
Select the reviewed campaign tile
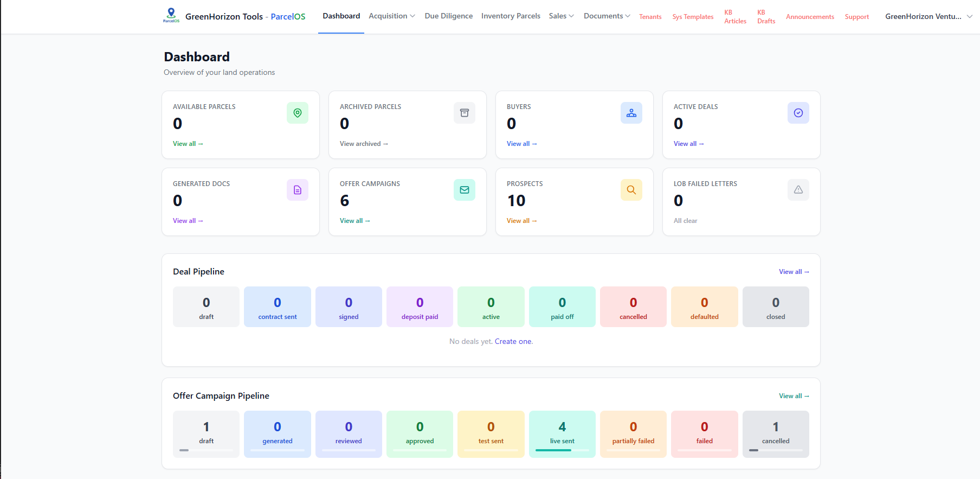(x=349, y=434)
